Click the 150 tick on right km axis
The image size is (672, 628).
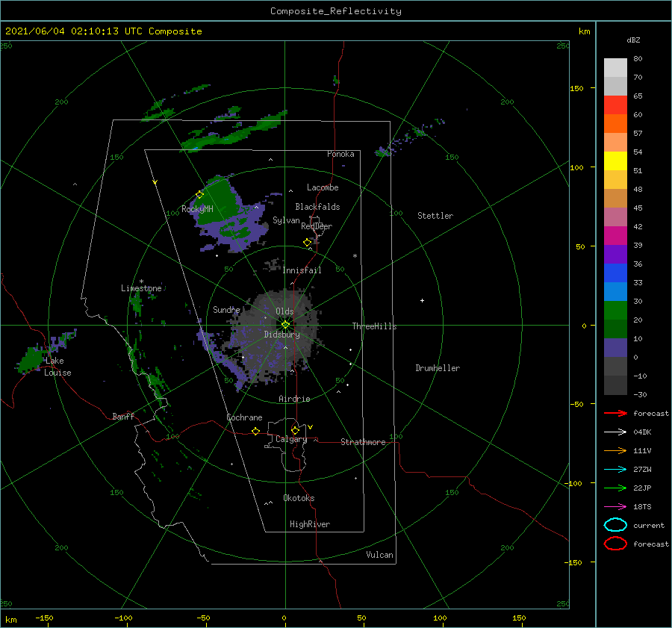point(576,88)
